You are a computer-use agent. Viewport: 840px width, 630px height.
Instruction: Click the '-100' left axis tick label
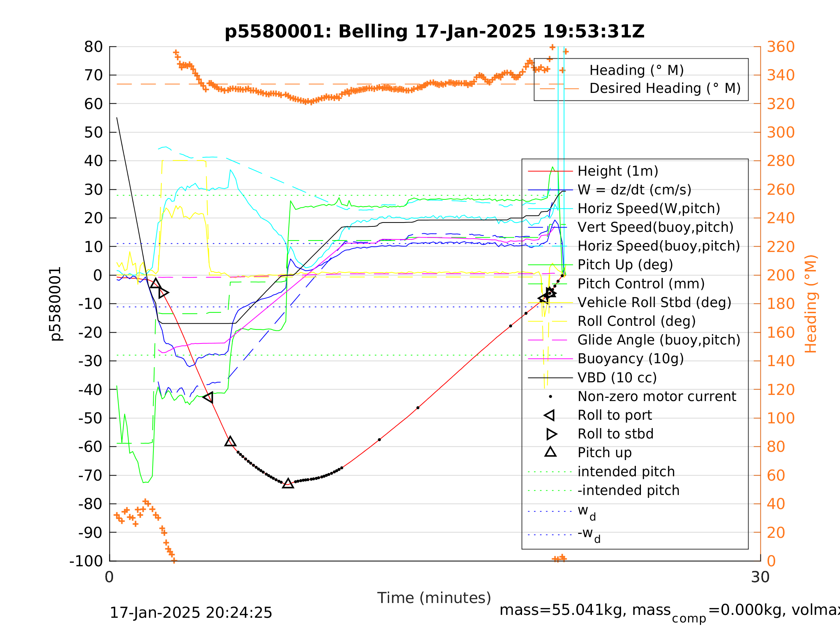(x=86, y=561)
